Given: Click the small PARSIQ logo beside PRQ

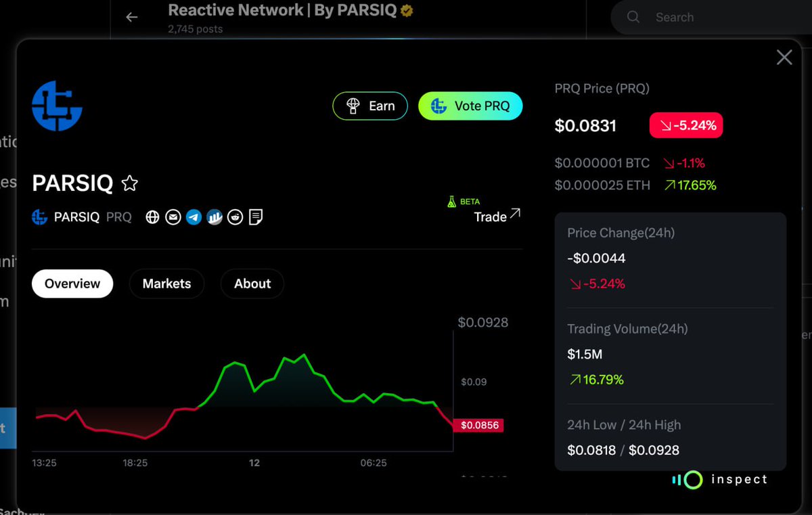Looking at the screenshot, I should (x=40, y=217).
